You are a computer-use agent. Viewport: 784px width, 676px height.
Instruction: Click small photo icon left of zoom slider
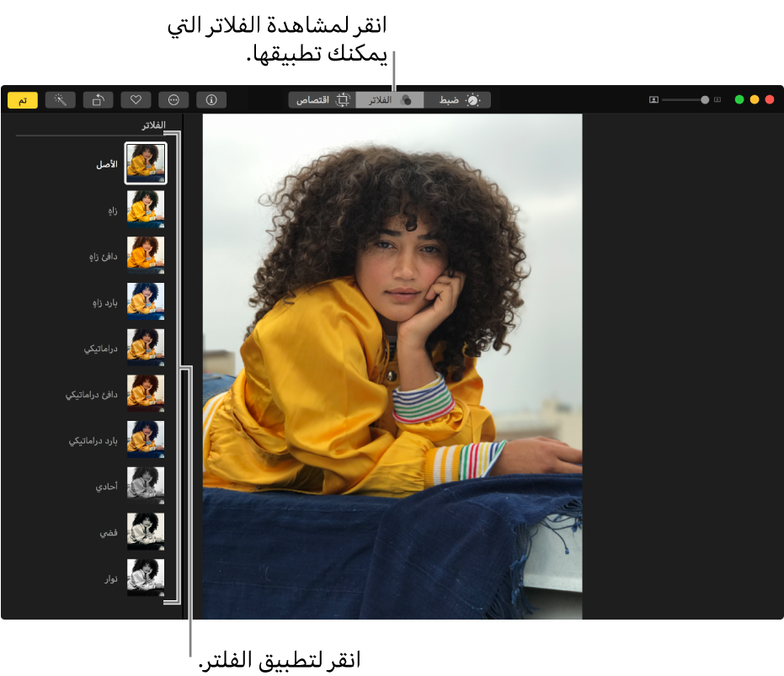pyautogui.click(x=653, y=99)
